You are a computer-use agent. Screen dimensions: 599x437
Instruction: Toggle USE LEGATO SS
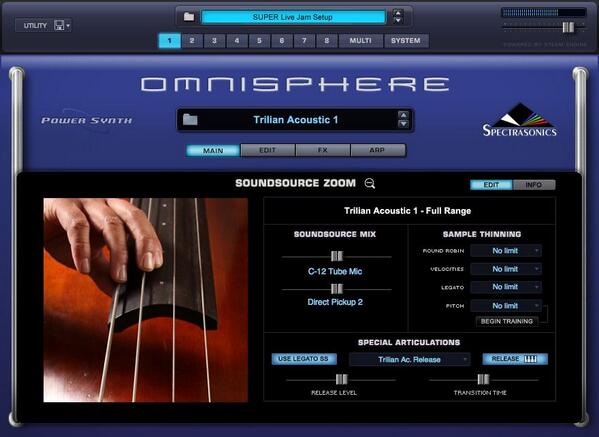[x=304, y=359]
